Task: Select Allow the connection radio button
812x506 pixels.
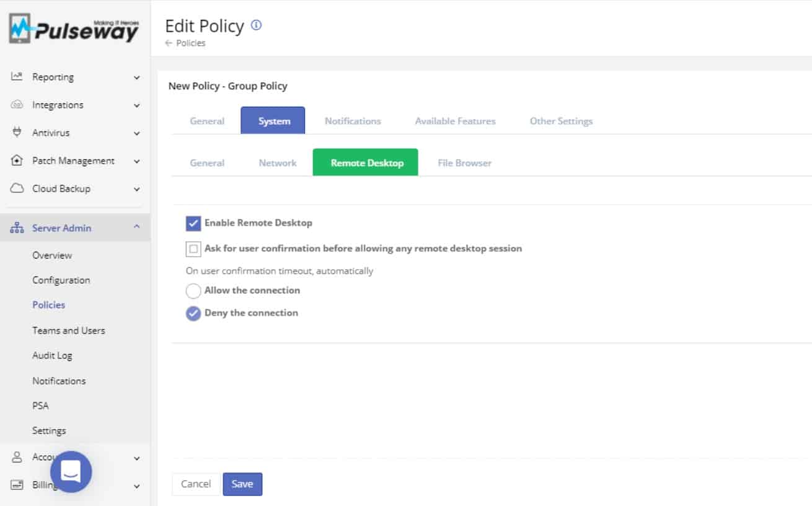Action: pyautogui.click(x=193, y=291)
